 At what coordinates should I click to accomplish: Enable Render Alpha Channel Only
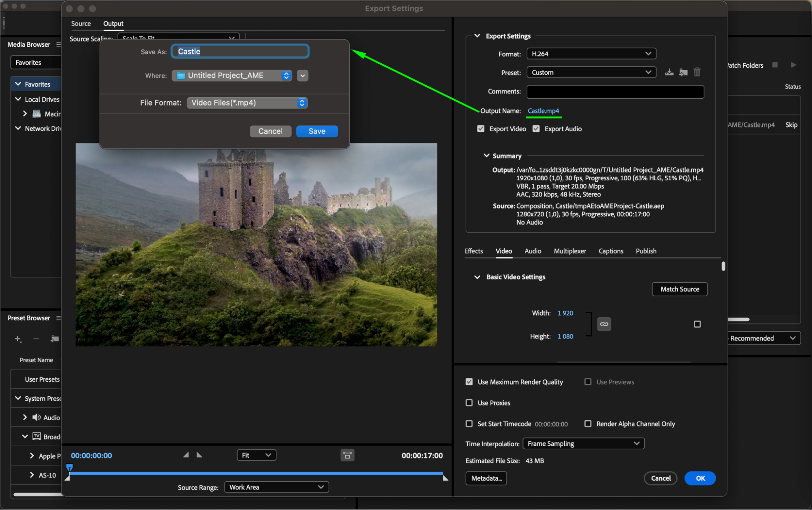click(x=588, y=424)
